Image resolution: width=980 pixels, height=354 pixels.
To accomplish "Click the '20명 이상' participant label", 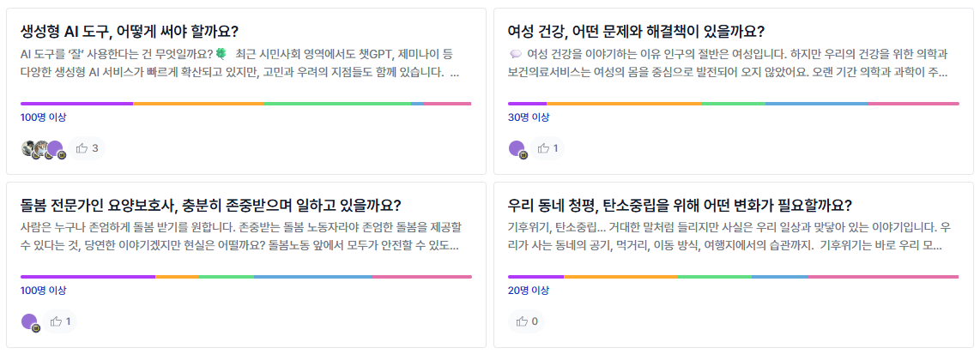I will 529,290.
